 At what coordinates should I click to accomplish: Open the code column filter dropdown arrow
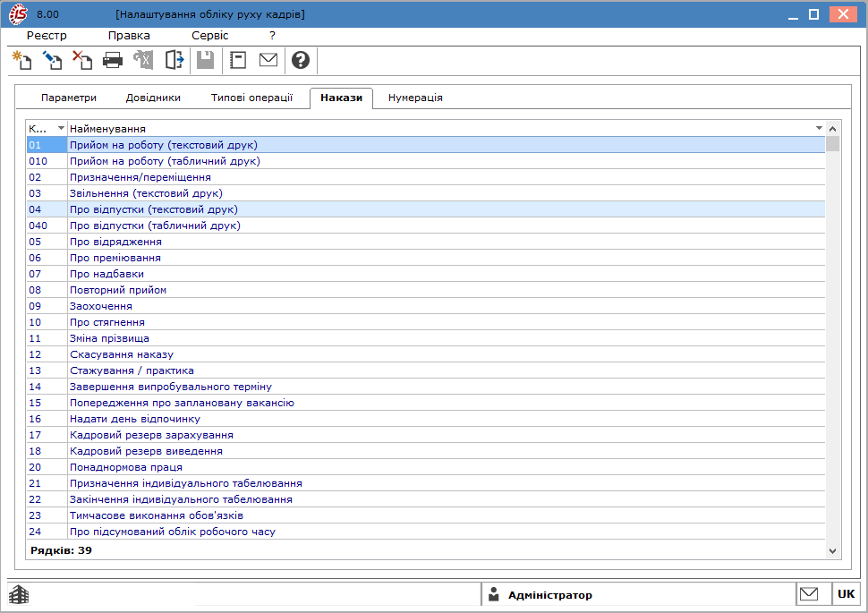(x=61, y=129)
